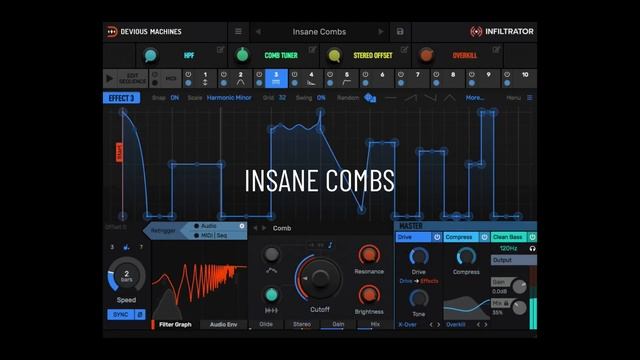The image size is (640, 360).
Task: Click the lock icon beside SYNC
Action: pos(140,315)
